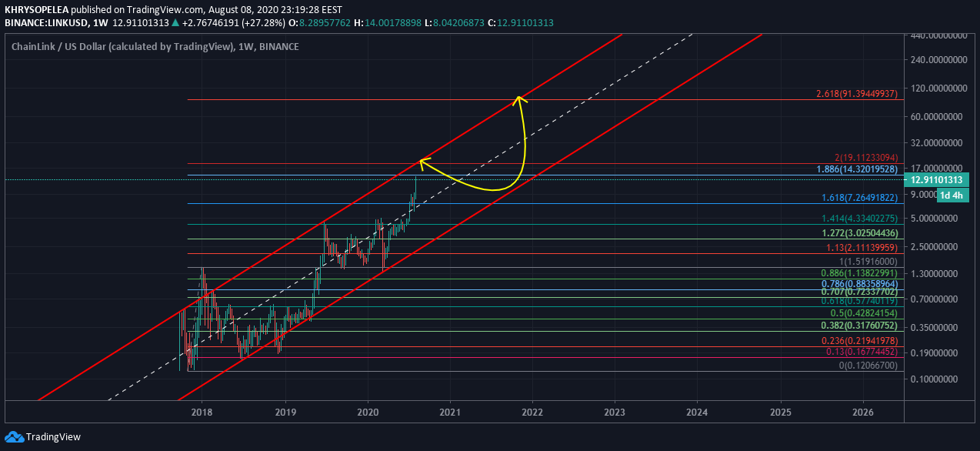Click the close value C:12.91101313
The height and width of the screenshot is (451, 980).
521,23
